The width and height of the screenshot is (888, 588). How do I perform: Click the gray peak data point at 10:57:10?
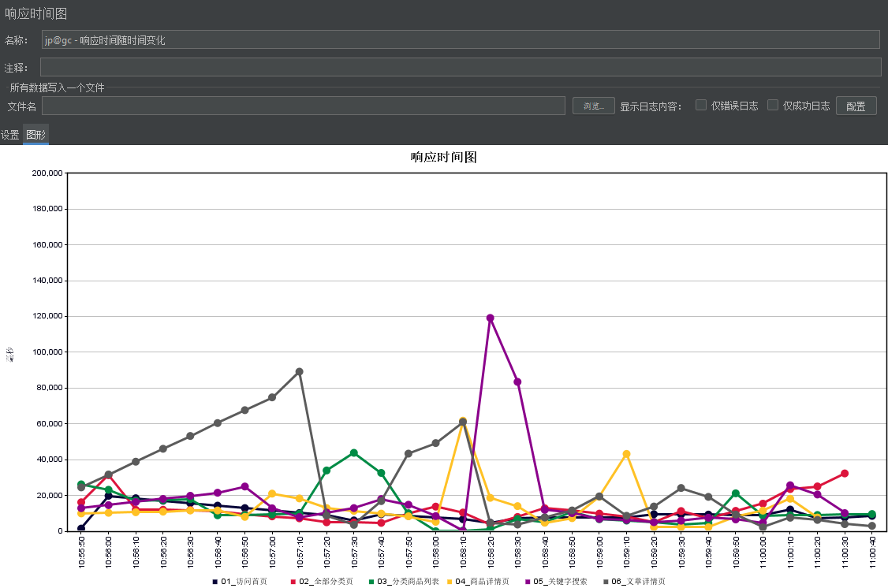(300, 372)
